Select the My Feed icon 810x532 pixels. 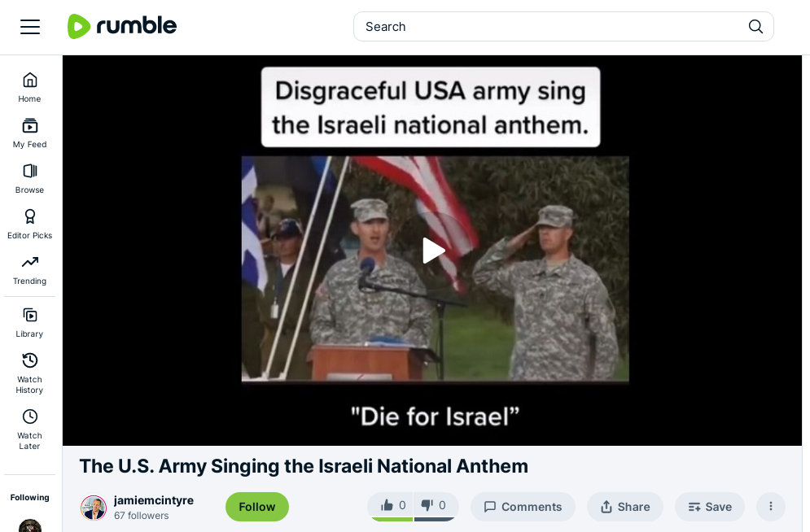click(x=29, y=131)
